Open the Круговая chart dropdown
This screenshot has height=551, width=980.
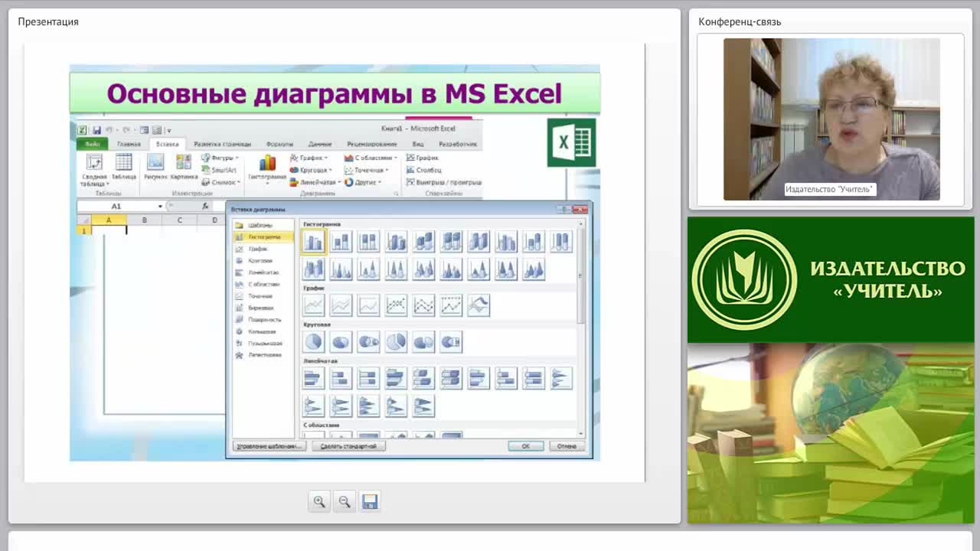(x=311, y=170)
